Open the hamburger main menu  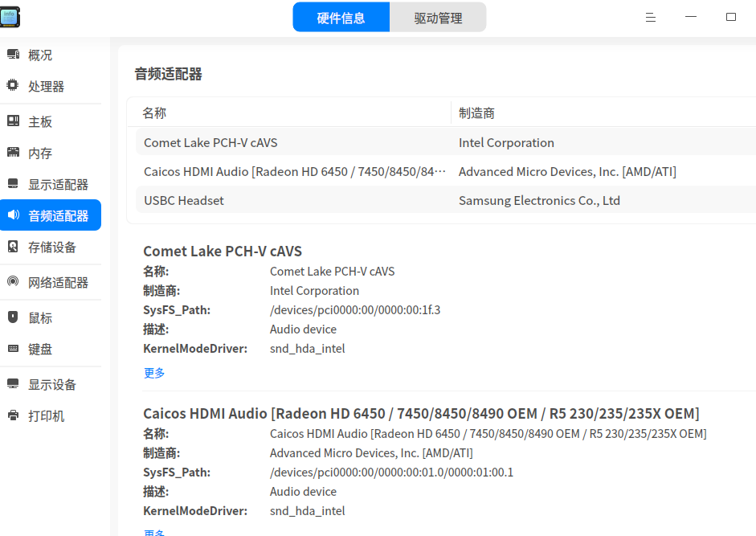click(x=651, y=18)
